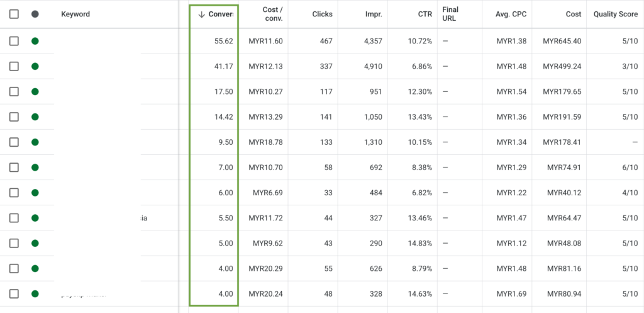Check the box for the 17.50 conversions row
This screenshot has width=644, height=313.
pos(14,91)
